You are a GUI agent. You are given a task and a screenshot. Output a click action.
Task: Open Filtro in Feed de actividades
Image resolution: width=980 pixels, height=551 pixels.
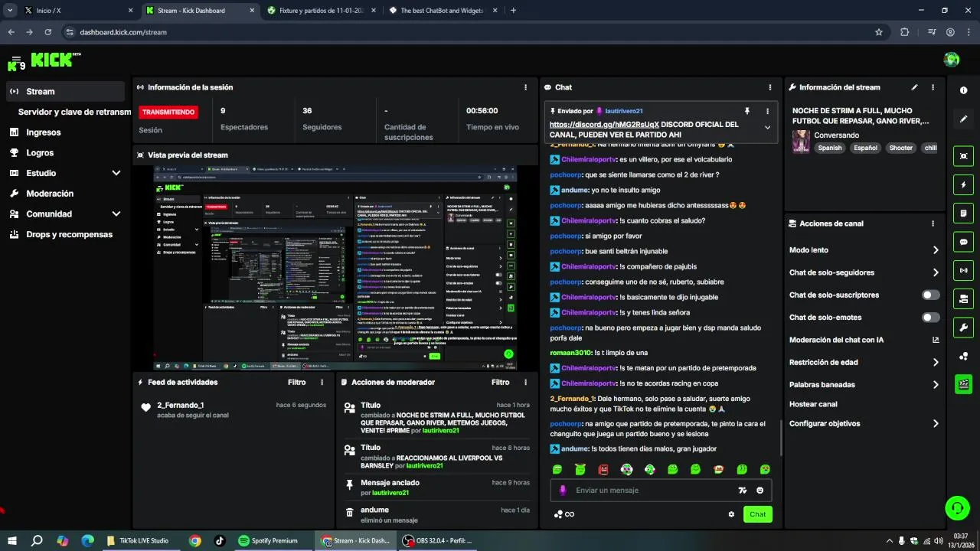296,382
